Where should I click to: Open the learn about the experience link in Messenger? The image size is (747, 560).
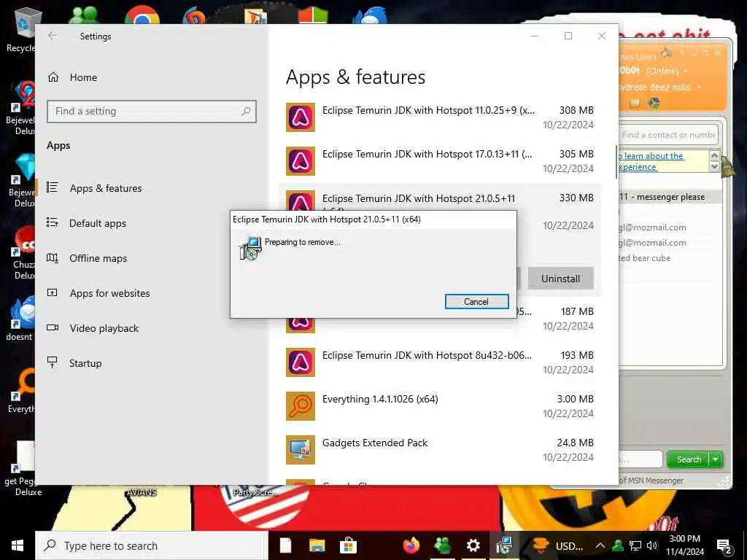651,161
